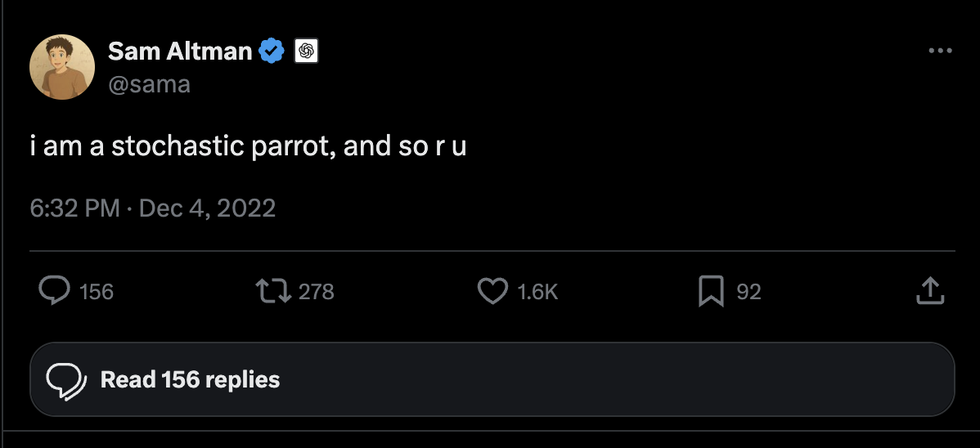This screenshot has height=448, width=980.
Task: Open the three-dot More options menu
Action: tap(941, 51)
